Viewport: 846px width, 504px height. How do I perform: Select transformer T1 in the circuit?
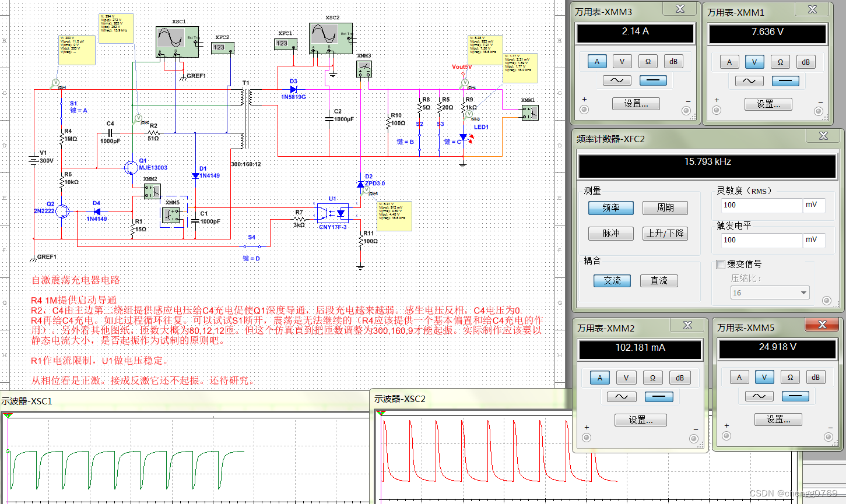(x=246, y=119)
